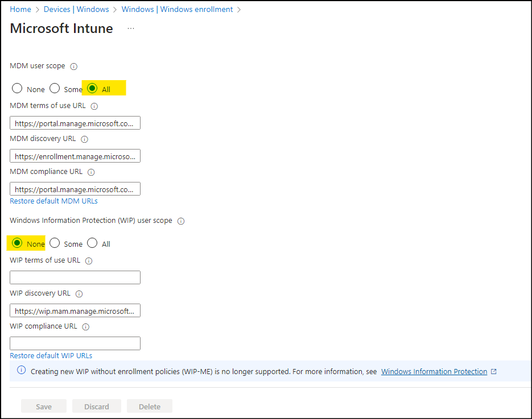Select All for WIP user scope
The width and height of the screenshot is (532, 419).
tap(92, 243)
